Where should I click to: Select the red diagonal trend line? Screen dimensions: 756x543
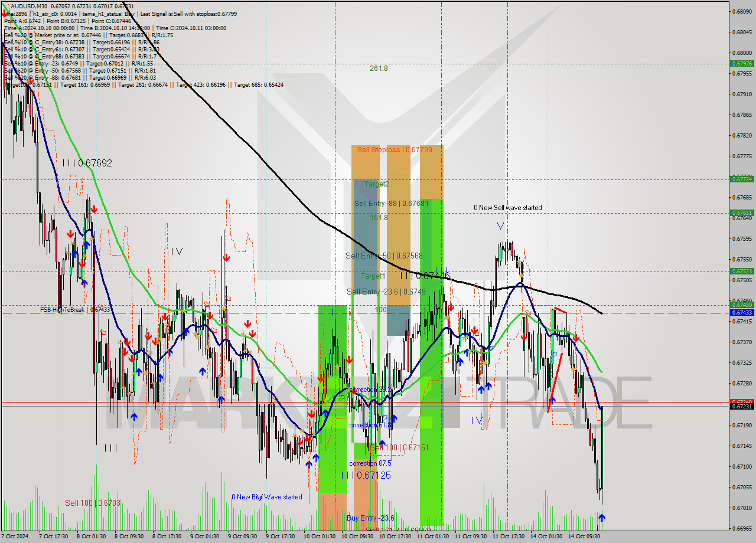click(x=555, y=384)
